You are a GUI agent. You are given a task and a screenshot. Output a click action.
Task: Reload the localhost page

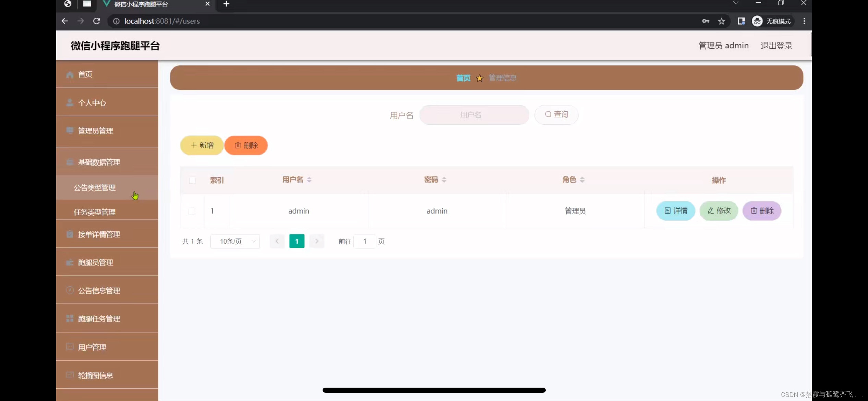coord(97,21)
